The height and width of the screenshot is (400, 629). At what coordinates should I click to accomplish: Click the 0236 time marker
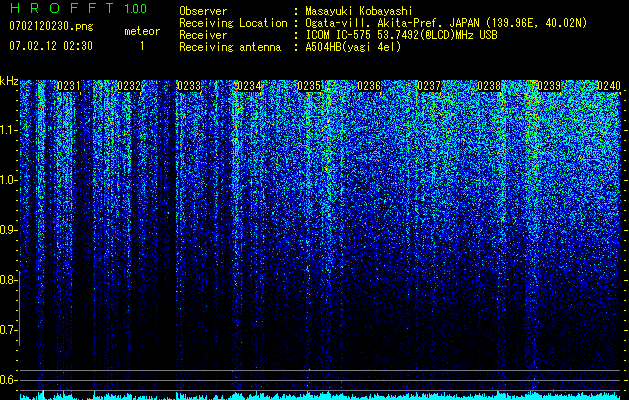369,86
